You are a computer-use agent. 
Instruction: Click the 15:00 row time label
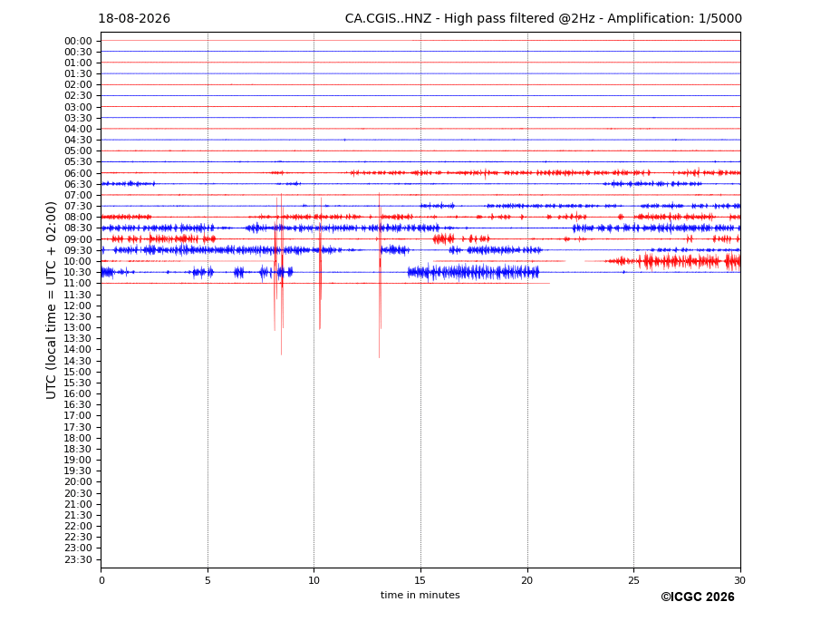click(x=78, y=372)
